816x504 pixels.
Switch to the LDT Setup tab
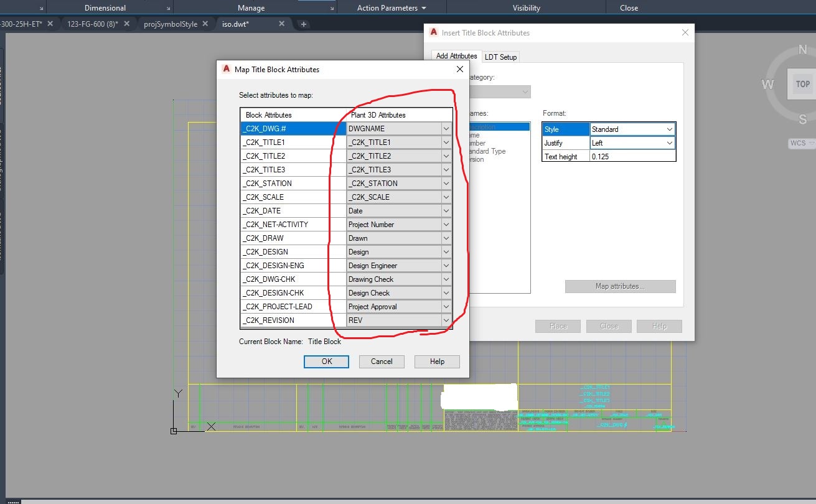(500, 56)
